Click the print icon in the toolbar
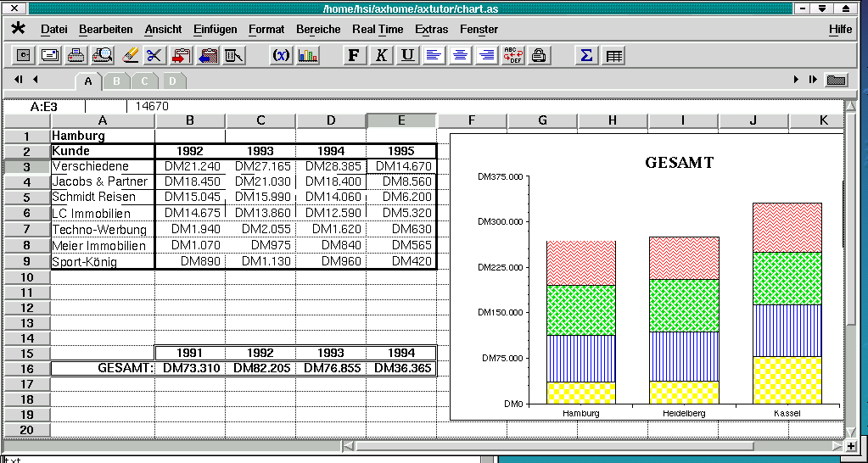Image resolution: width=868 pixels, height=463 pixels. coord(76,56)
